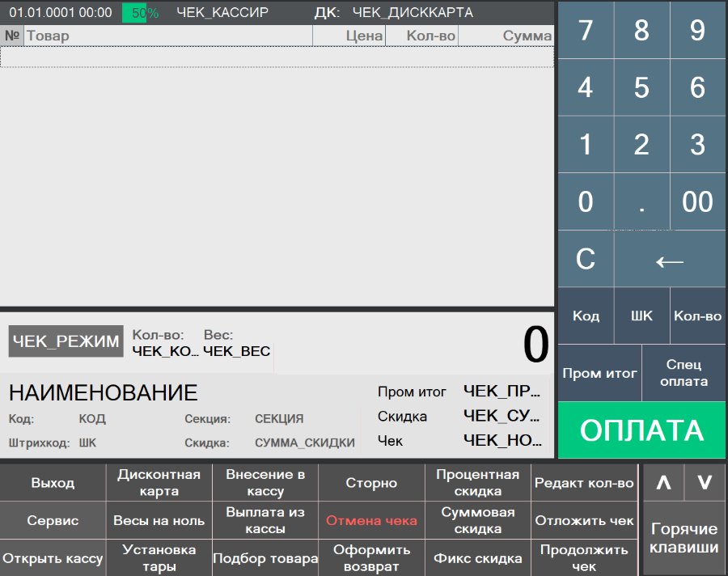
Task: Open Спец оплата
Action: coord(684,373)
